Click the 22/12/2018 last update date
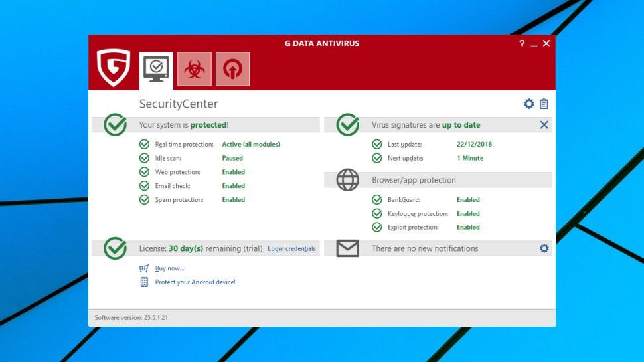This screenshot has width=644, height=362. [475, 144]
